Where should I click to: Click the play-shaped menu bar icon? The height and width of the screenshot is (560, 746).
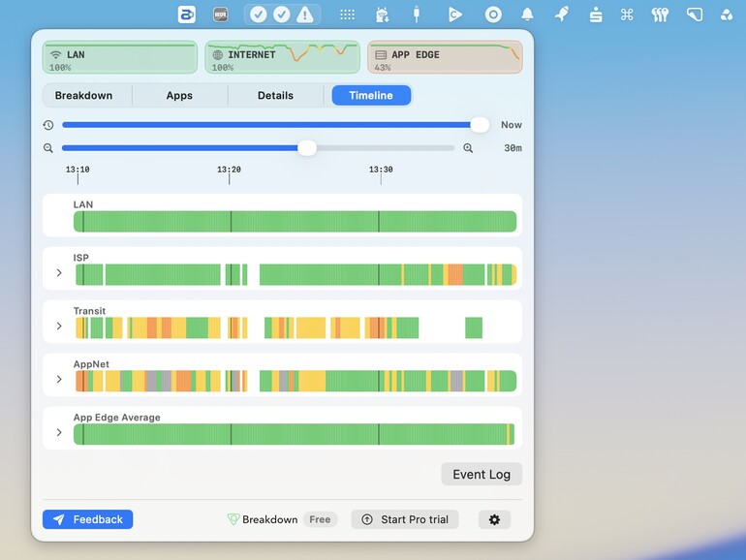tap(454, 15)
